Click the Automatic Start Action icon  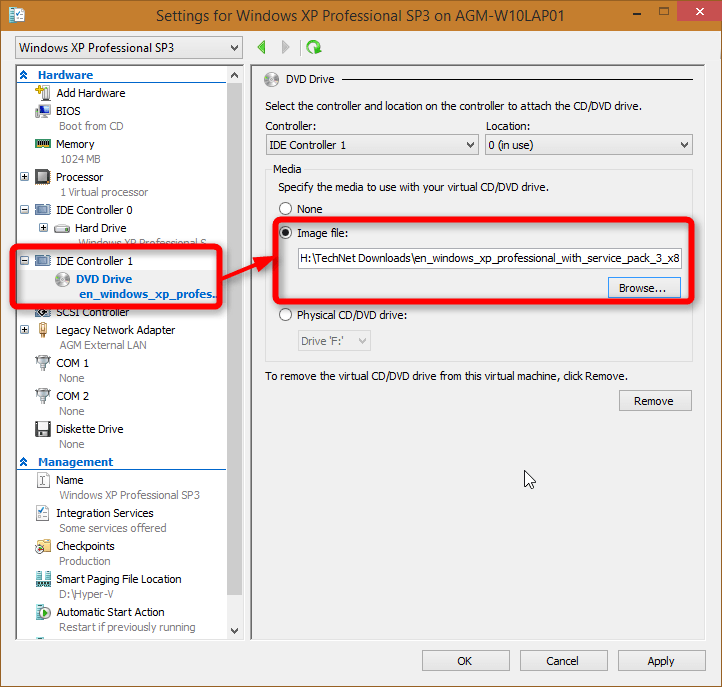43,612
